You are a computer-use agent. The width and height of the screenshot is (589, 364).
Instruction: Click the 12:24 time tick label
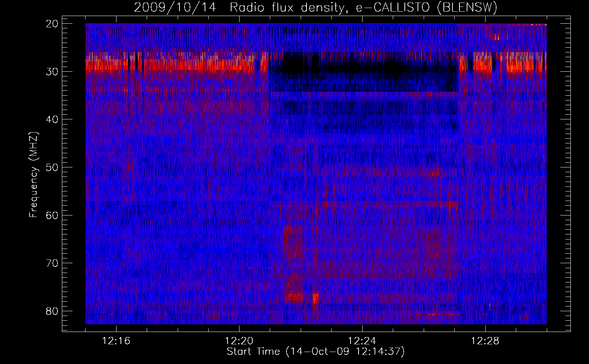coord(362,341)
